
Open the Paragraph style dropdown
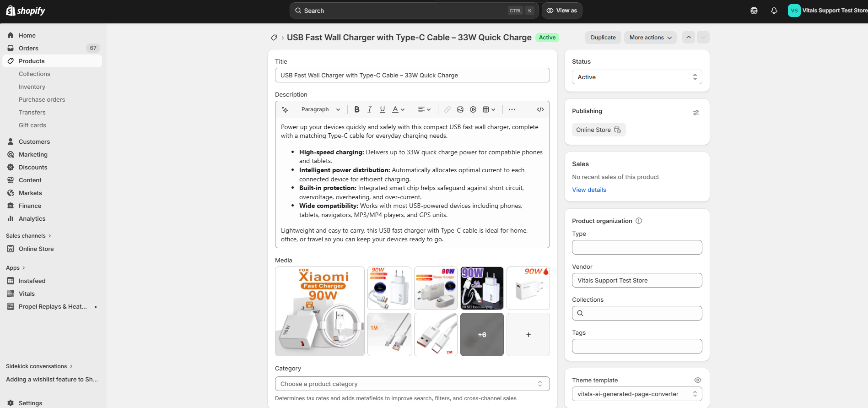(x=321, y=109)
